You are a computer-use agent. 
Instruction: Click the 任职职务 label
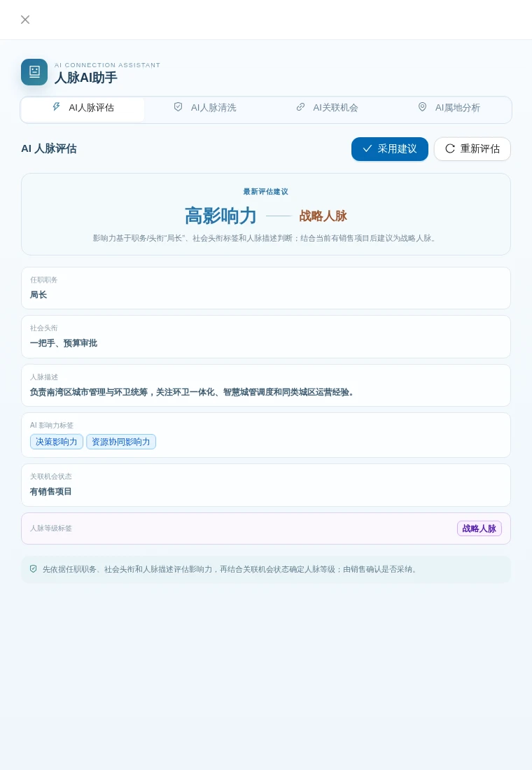(43, 280)
